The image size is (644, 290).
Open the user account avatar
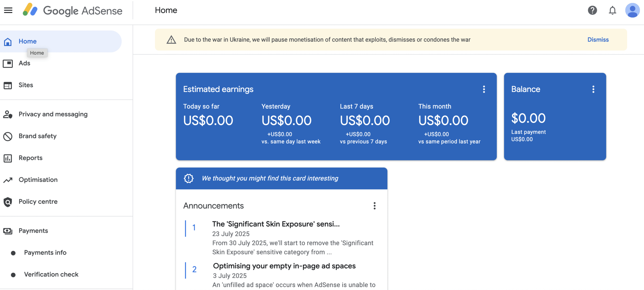pyautogui.click(x=632, y=10)
